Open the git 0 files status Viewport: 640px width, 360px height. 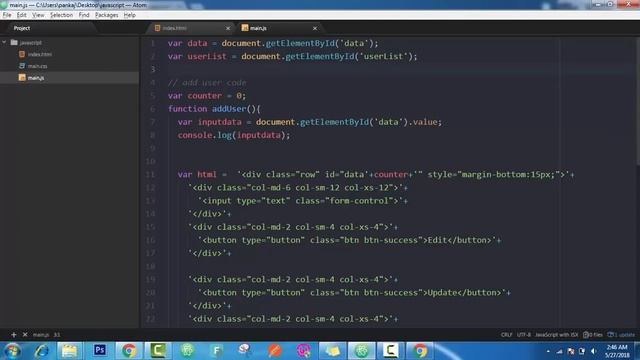click(593, 335)
